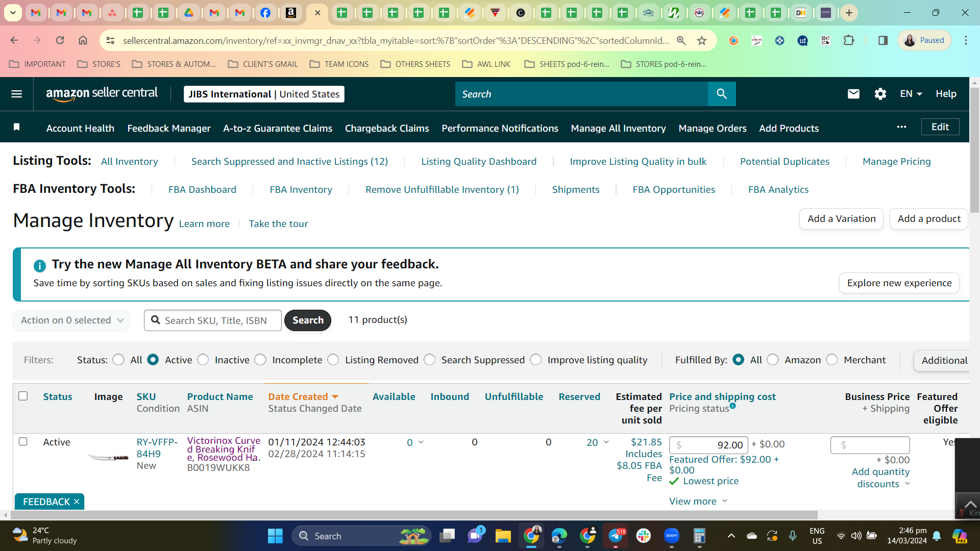Click the site information icon in address bar
Screen dimensions: 980x551
click(x=110, y=40)
